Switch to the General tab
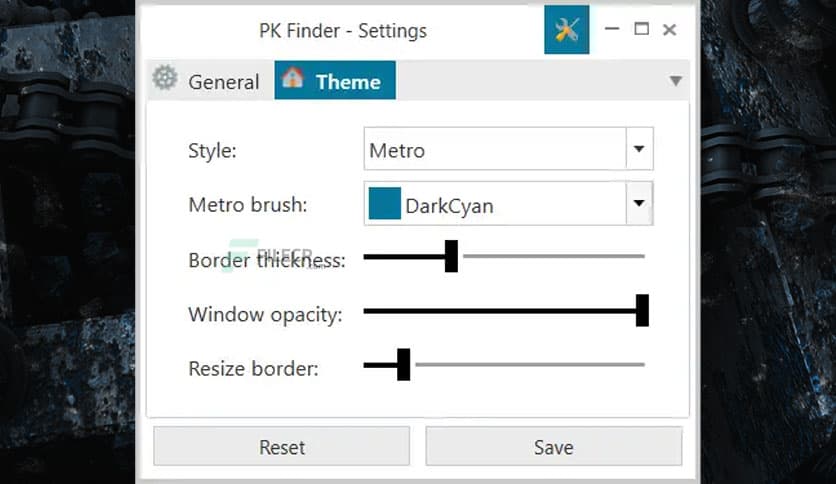Viewport: 836px width, 484px height. 223,82
